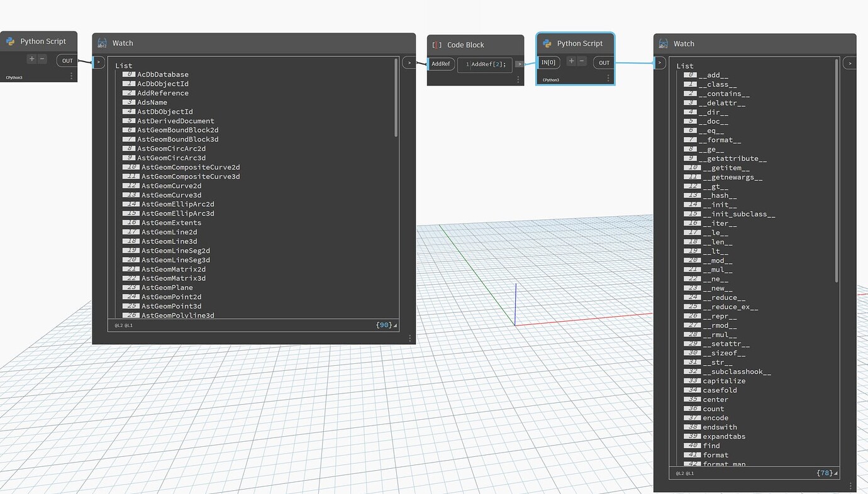Click the bracket icon on Code Block header

[x=437, y=45]
